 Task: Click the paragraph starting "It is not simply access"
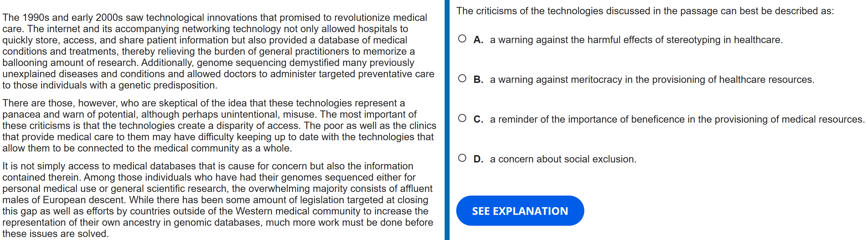[216, 200]
